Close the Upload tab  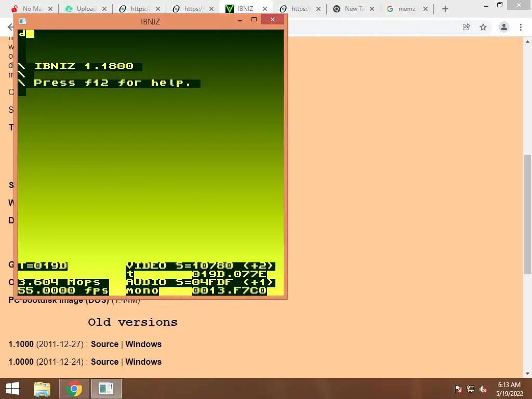pyautogui.click(x=104, y=9)
